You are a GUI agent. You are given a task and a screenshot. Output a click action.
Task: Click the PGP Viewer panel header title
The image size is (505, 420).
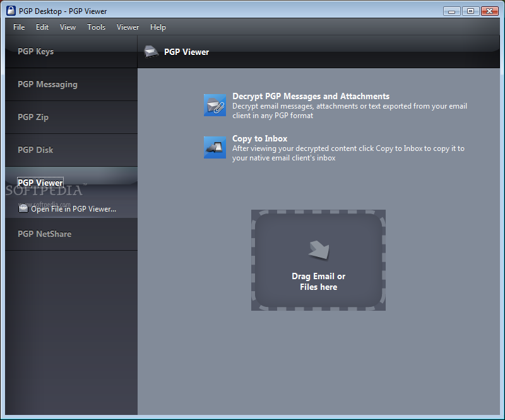tap(186, 52)
